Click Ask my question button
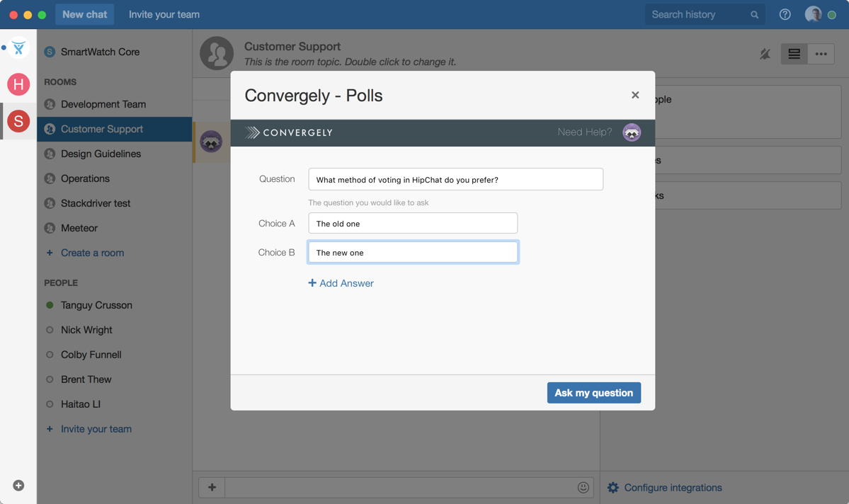Viewport: 849px width, 504px height. point(593,393)
